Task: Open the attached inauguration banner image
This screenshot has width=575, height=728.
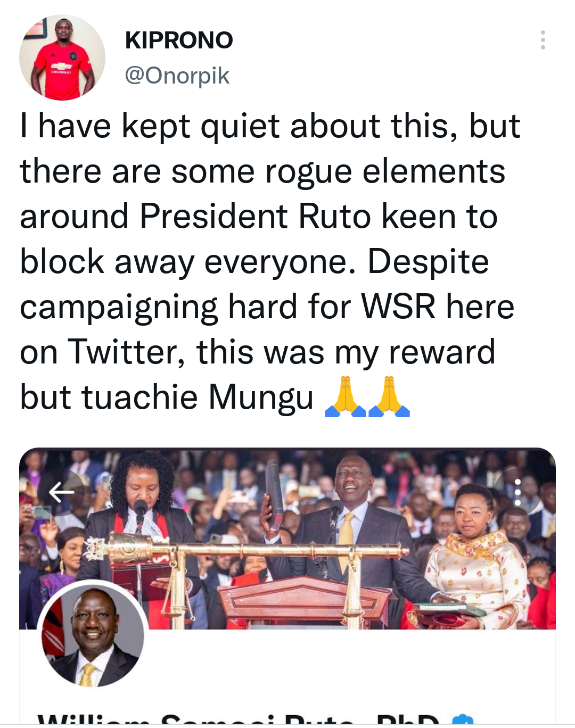Action: coord(287,539)
